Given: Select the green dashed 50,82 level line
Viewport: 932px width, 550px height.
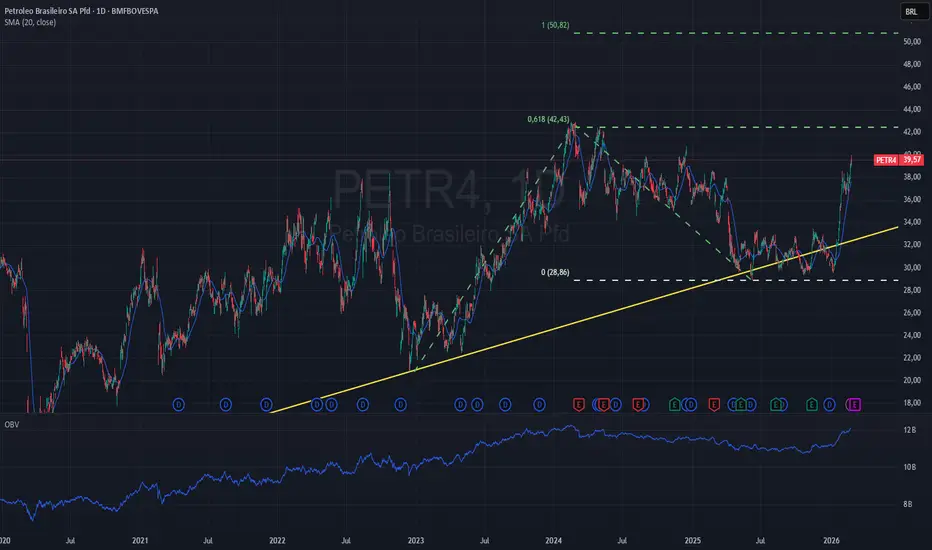Looking at the screenshot, I should pyautogui.click(x=735, y=33).
